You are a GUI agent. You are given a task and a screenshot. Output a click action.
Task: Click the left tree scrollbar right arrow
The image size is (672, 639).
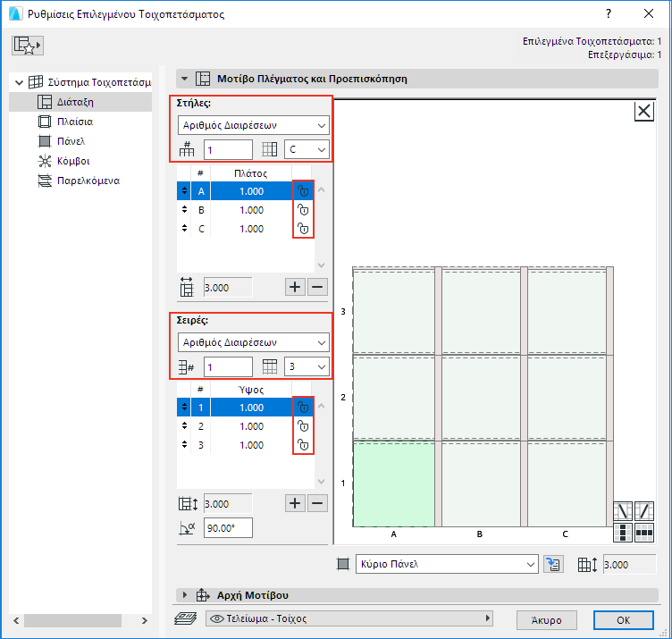(145, 620)
